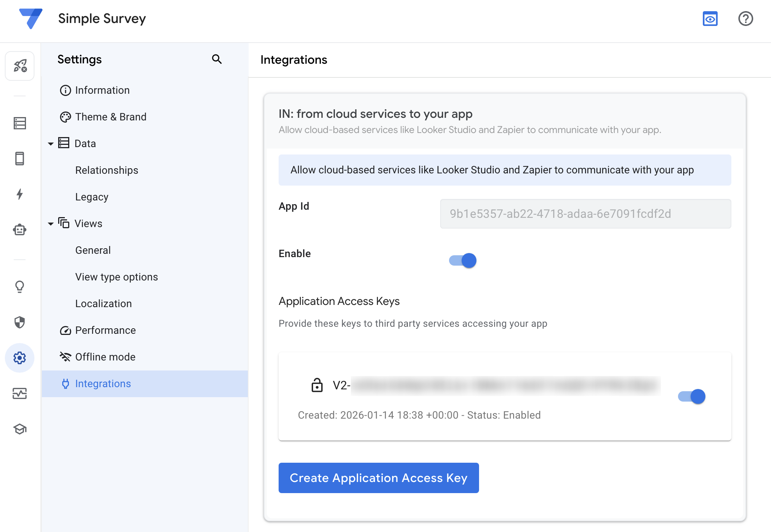The height and width of the screenshot is (532, 771).
Task: Click Create Application Access Key
Action: pos(378,478)
